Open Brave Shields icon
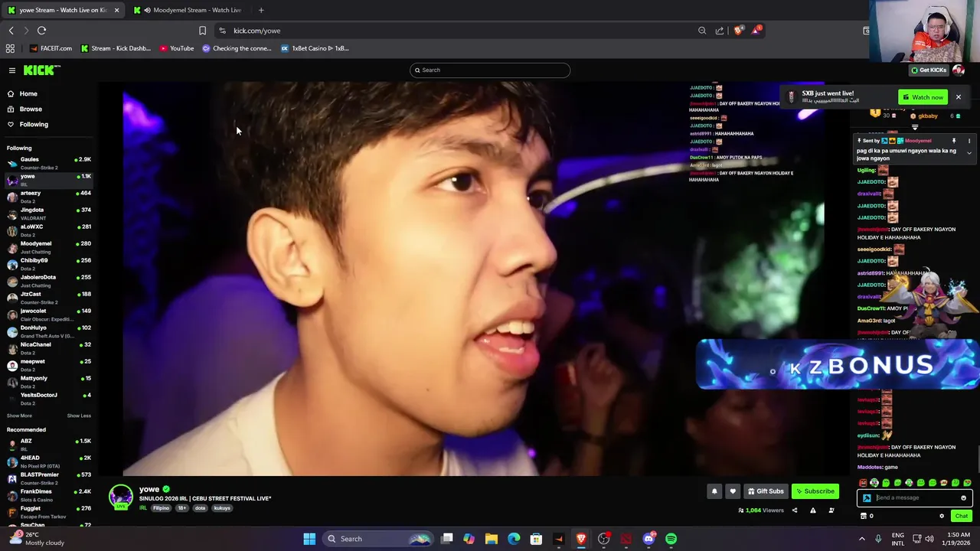This screenshot has height=551, width=980. coord(738,31)
